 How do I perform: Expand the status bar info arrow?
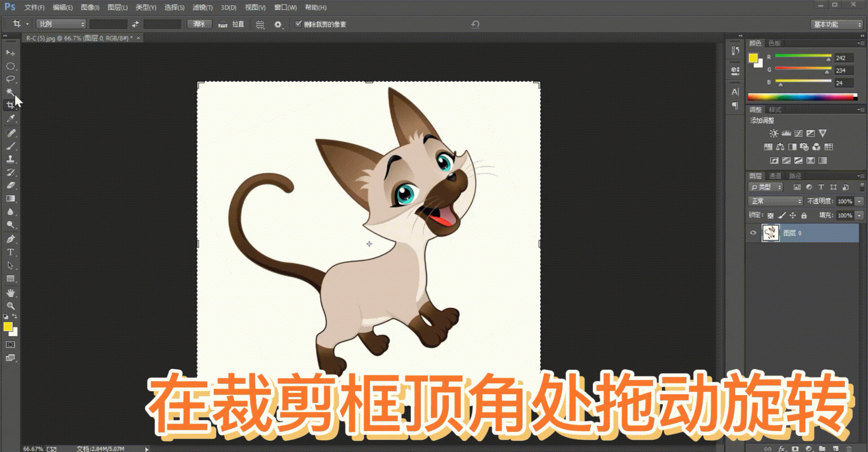(147, 449)
